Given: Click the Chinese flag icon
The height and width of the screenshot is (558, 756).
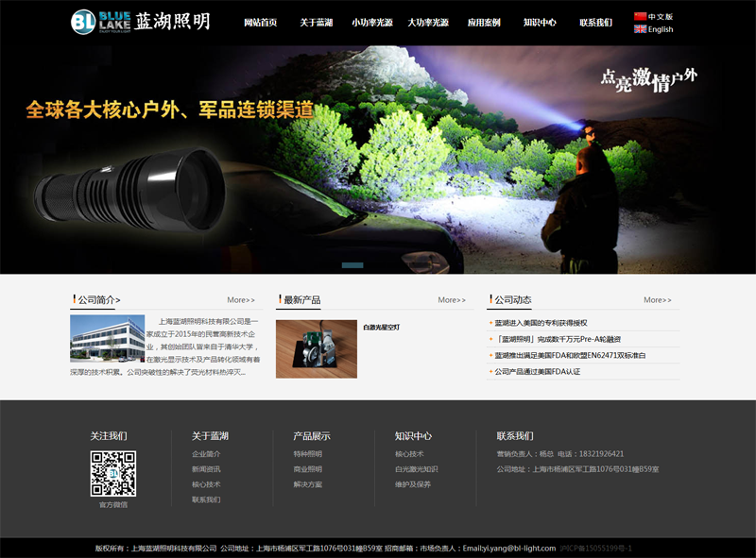Looking at the screenshot, I should 640,17.
